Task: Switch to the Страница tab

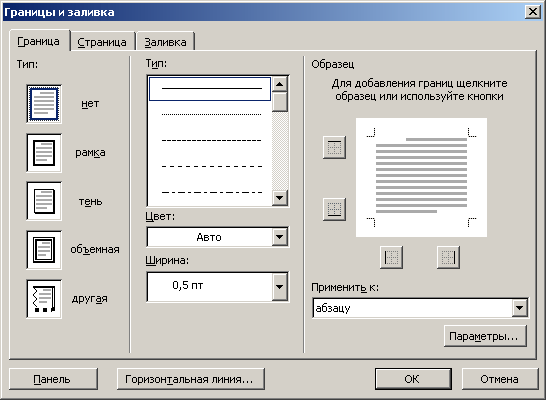Action: (102, 42)
